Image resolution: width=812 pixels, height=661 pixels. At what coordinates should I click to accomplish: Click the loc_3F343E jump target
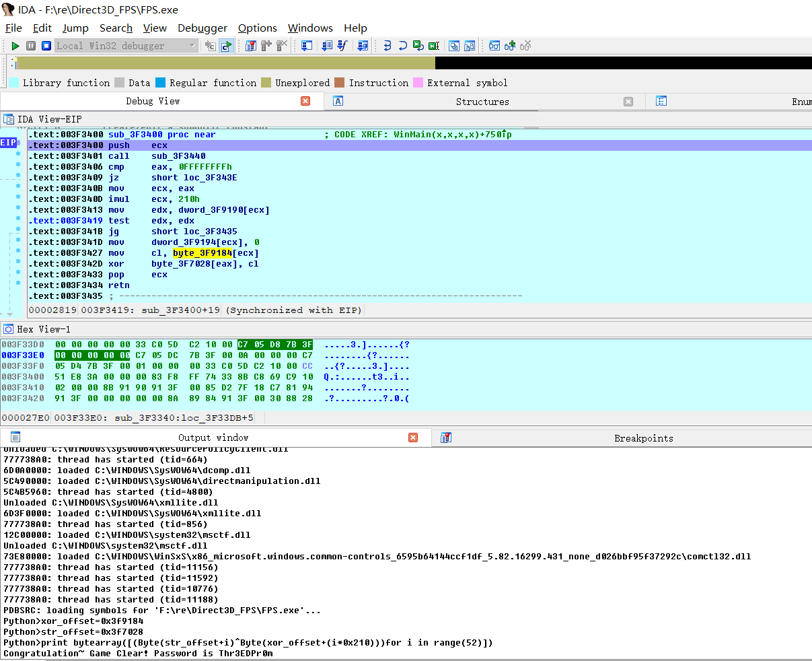click(x=211, y=178)
